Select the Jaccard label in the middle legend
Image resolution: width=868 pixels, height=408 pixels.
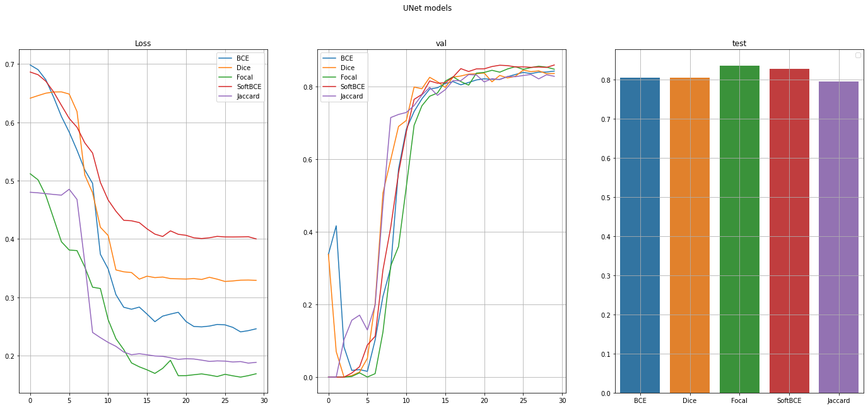(351, 96)
